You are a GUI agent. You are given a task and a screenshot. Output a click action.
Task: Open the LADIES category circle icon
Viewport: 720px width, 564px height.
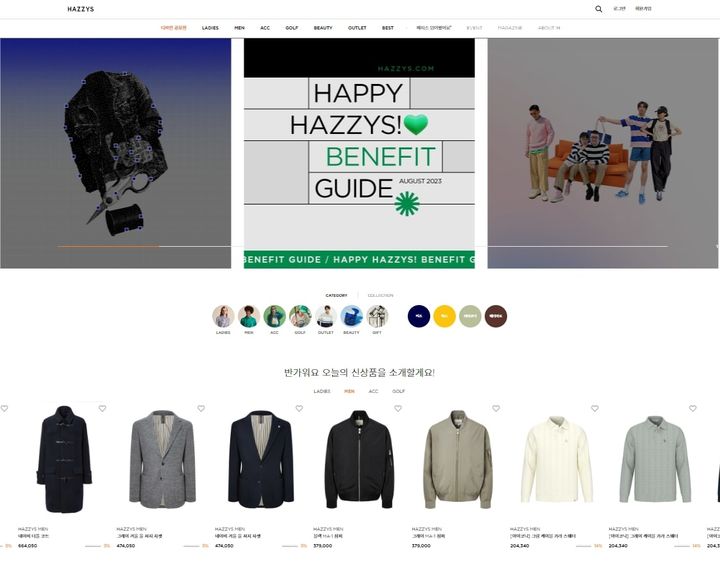[223, 317]
